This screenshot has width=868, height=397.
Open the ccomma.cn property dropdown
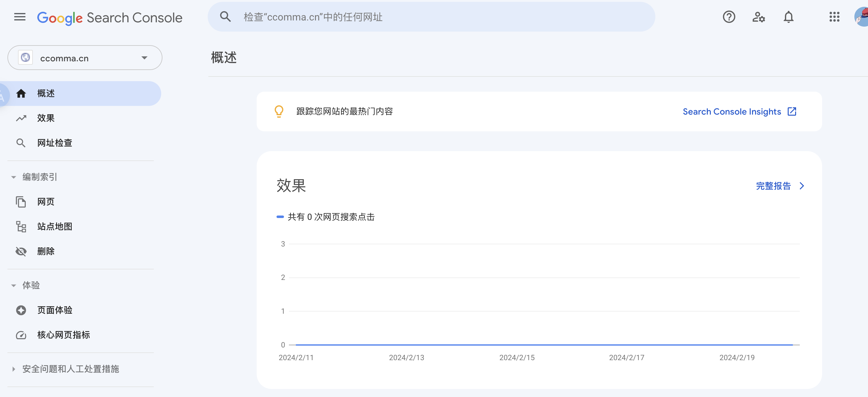pyautogui.click(x=85, y=58)
